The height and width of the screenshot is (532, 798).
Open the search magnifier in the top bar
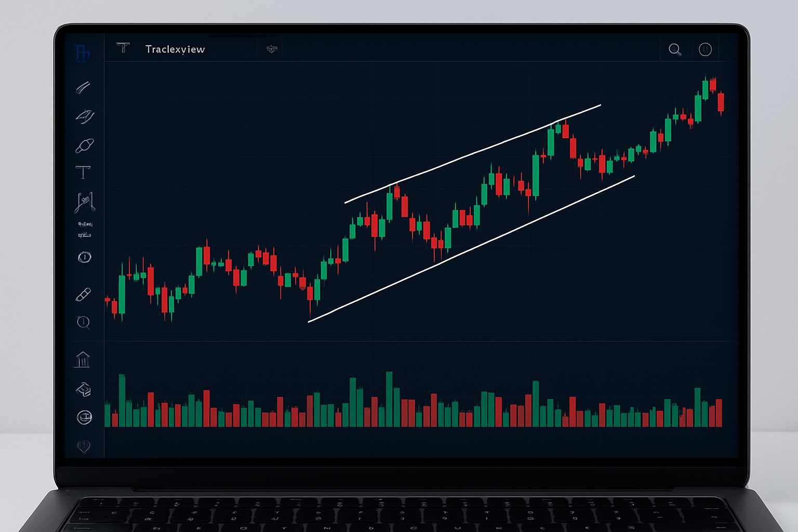(x=675, y=50)
